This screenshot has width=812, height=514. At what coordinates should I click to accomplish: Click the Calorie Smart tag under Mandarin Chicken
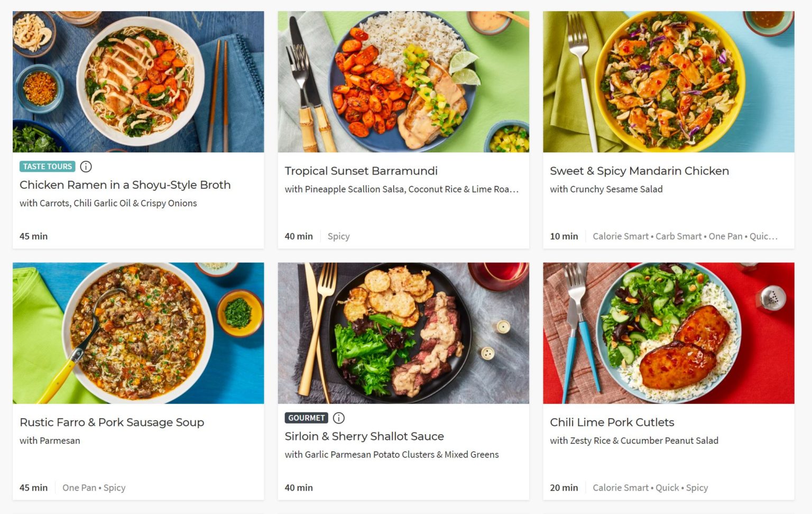point(621,236)
